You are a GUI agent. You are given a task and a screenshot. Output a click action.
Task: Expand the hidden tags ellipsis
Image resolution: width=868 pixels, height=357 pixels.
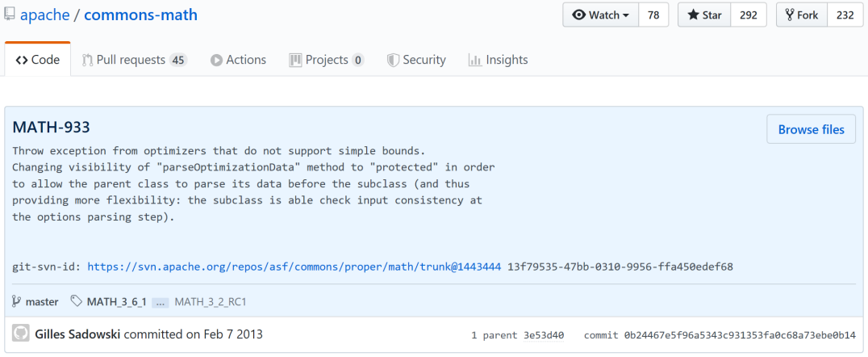pyautogui.click(x=160, y=302)
